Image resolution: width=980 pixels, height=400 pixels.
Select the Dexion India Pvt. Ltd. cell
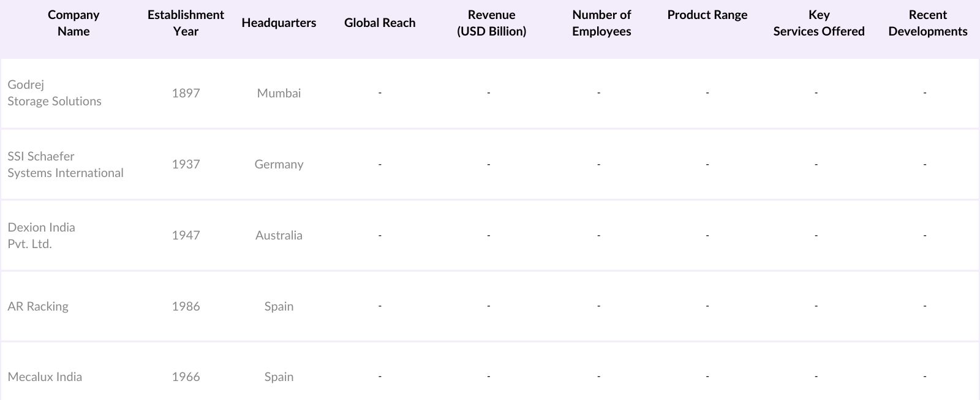(x=41, y=235)
